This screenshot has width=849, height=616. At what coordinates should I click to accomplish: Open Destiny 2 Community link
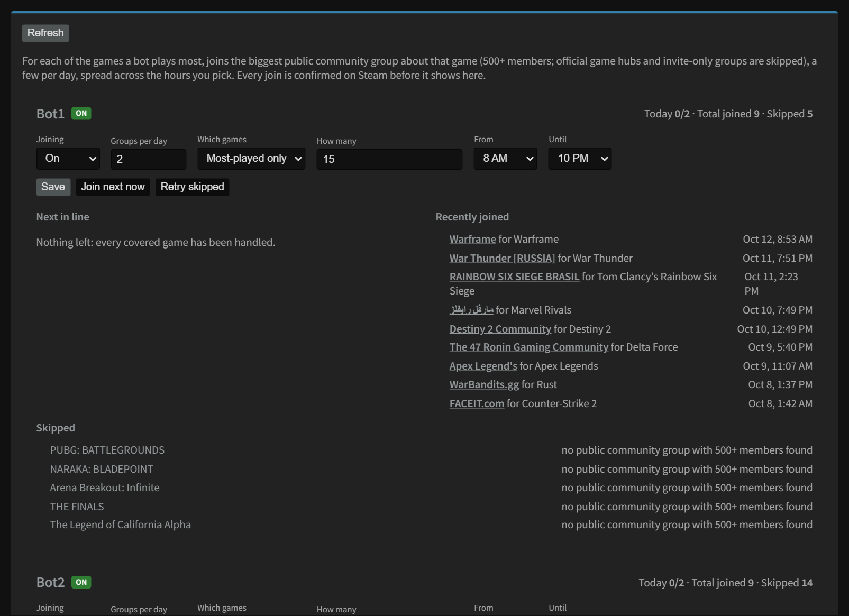pos(500,329)
